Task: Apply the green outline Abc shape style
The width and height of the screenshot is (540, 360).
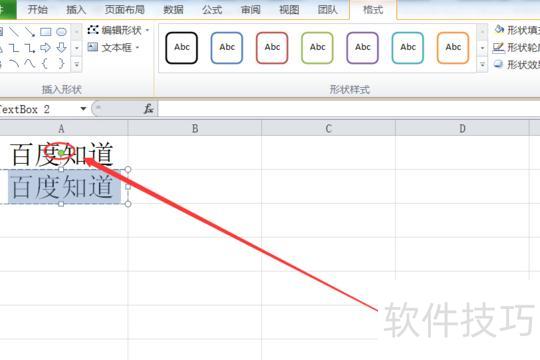Action: click(317, 48)
